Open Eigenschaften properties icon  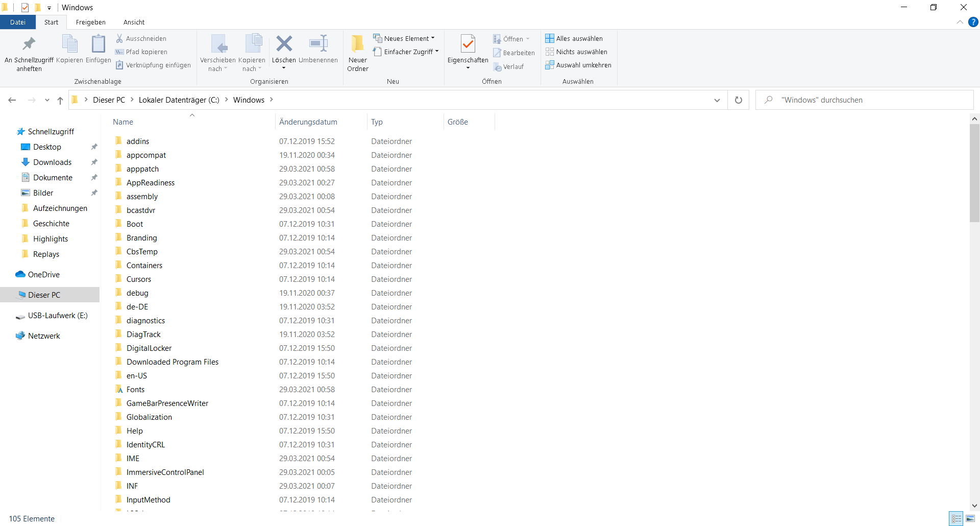468,44
